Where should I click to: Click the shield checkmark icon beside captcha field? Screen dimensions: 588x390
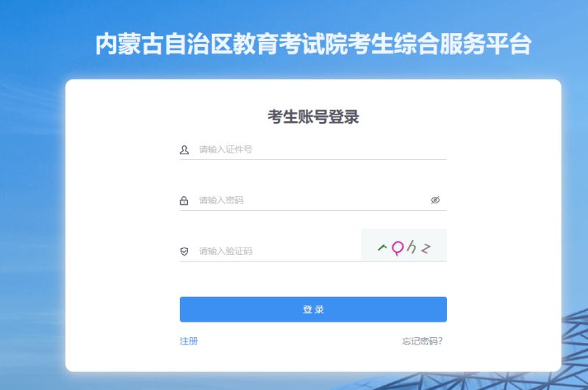click(184, 251)
